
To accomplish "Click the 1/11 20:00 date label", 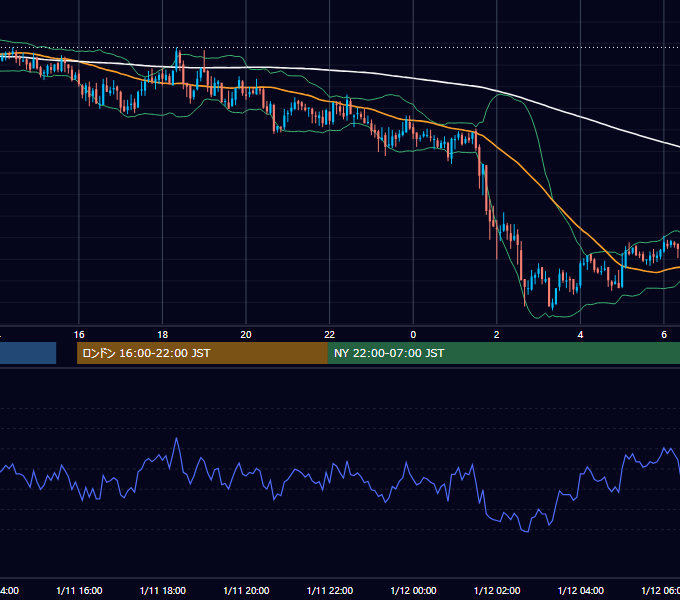I will pos(246,591).
